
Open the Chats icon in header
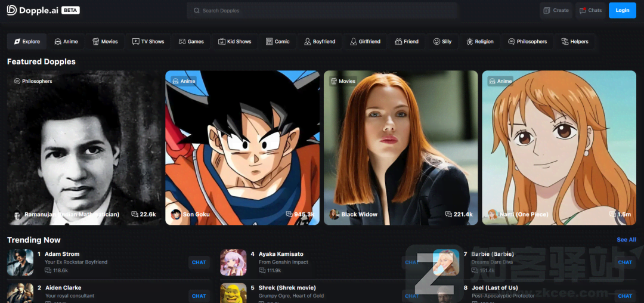[583, 10]
